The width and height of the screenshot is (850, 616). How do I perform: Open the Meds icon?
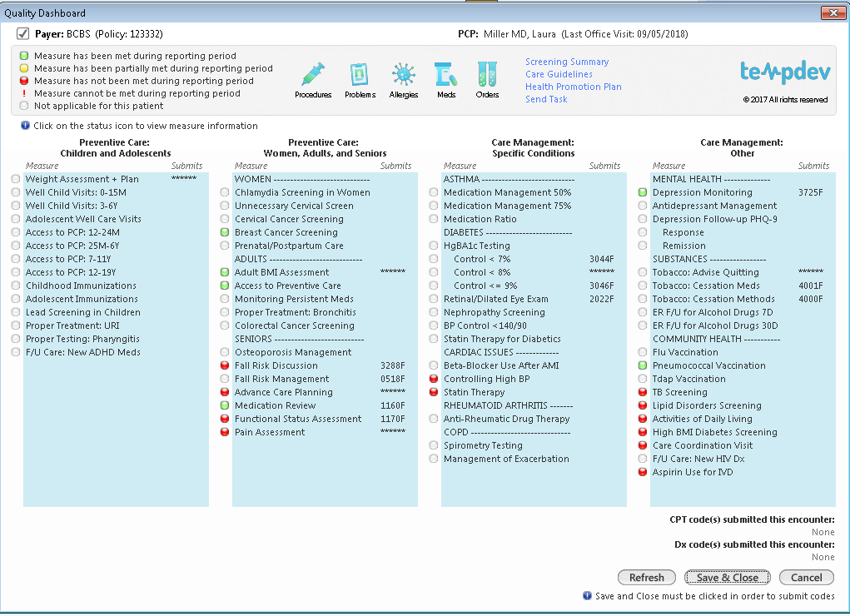click(x=446, y=75)
